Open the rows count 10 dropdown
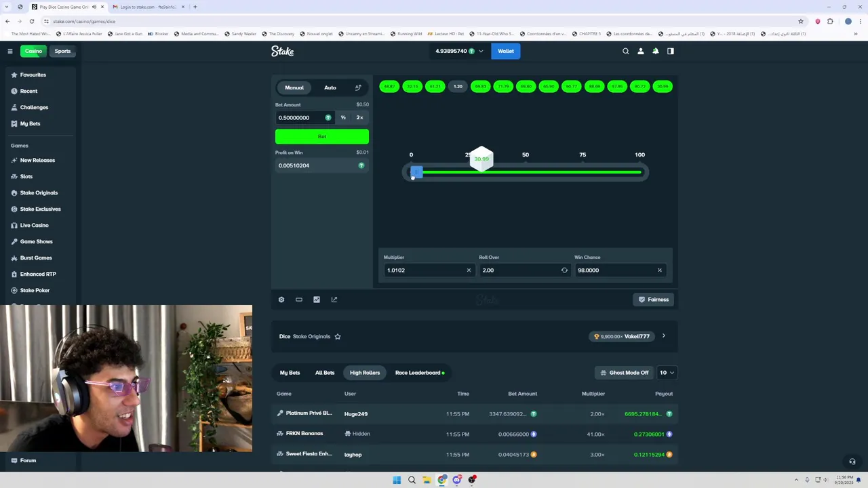This screenshot has height=488, width=868. [x=667, y=373]
